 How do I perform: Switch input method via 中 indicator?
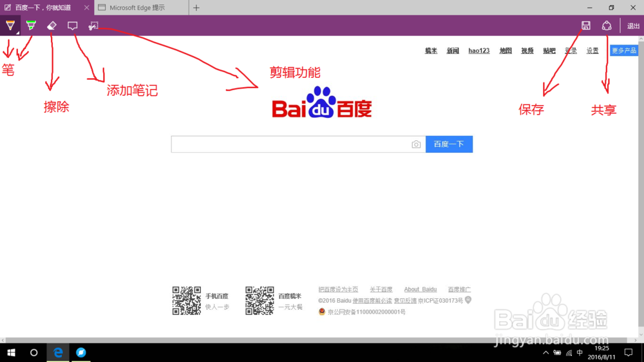[580, 352]
